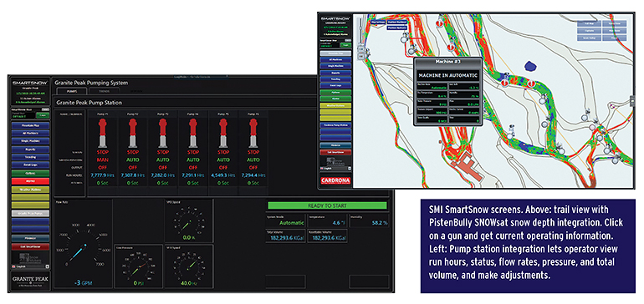The image size is (644, 304).
Task: Toggle Pump P1 MAN mode indicator
Action: click(x=102, y=160)
